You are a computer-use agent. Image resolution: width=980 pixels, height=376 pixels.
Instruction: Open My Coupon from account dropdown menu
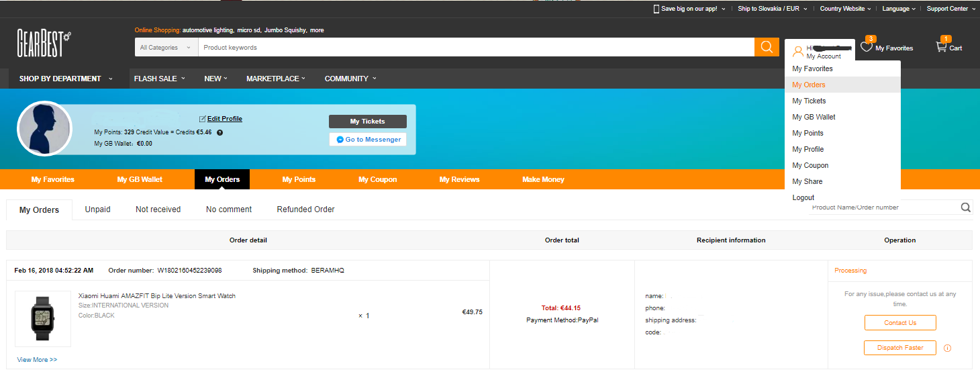[842, 165]
